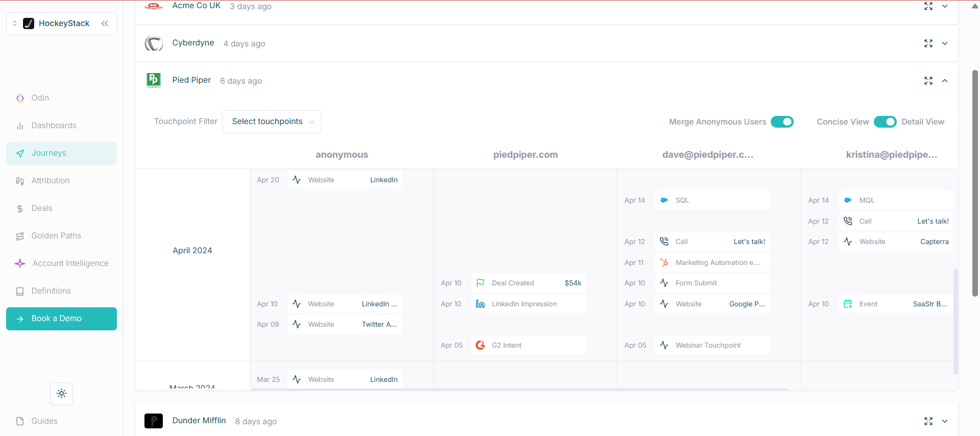Image resolution: width=980 pixels, height=436 pixels.
Task: Open Account Intelligence page
Action: (x=61, y=263)
